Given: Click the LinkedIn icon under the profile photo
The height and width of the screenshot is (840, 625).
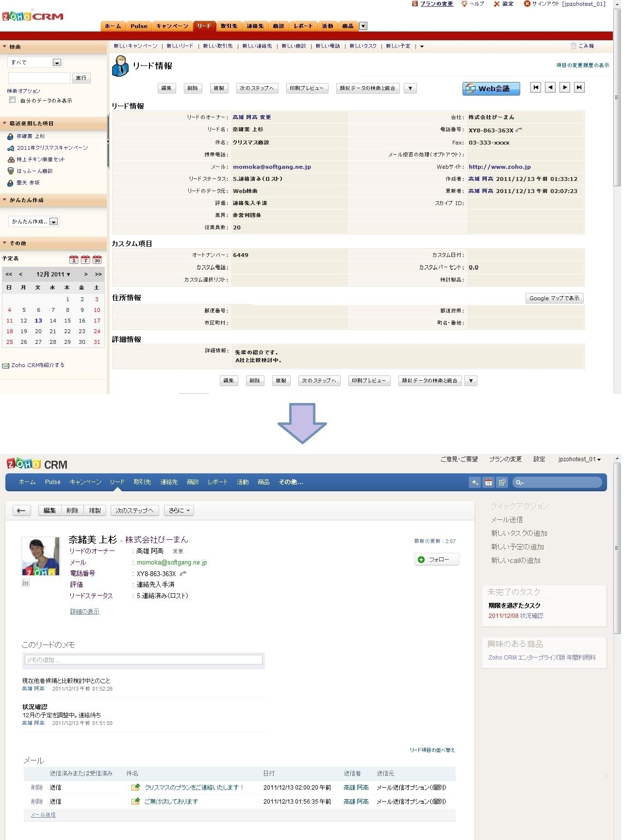Looking at the screenshot, I should point(26,582).
